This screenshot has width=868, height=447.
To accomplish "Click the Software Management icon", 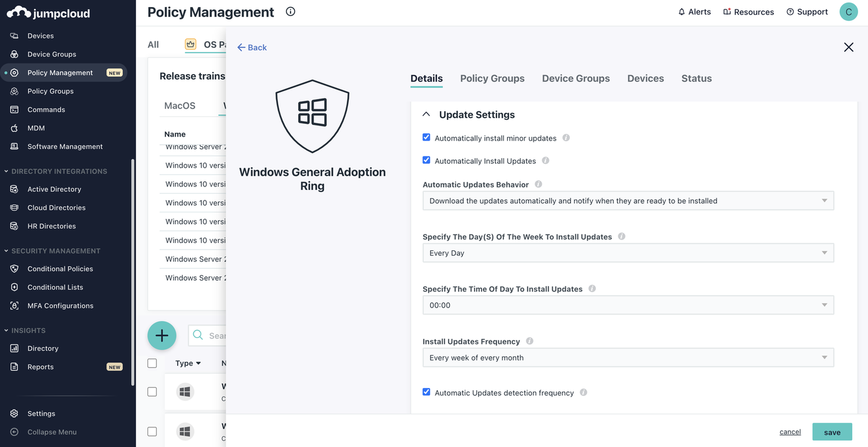I will click(x=14, y=147).
